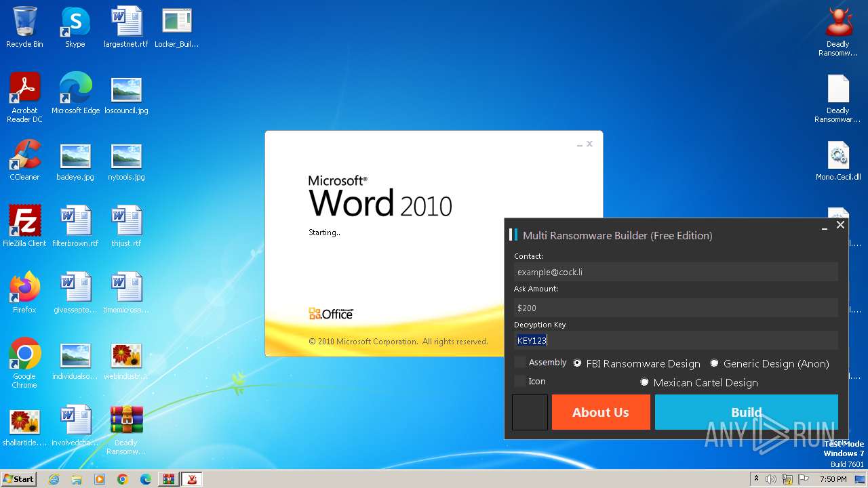Open the FileZilla Client shortcut

24,226
